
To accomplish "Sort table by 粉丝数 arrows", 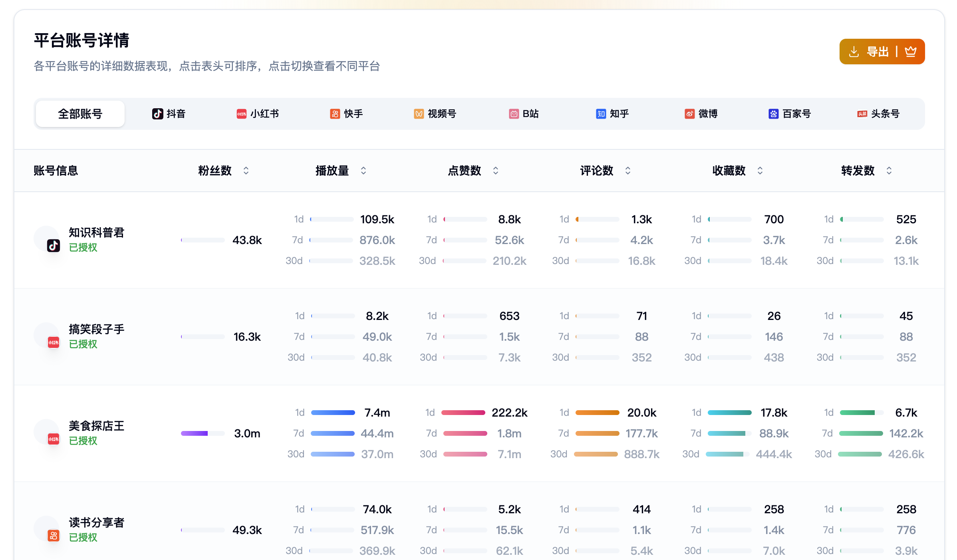I will pos(246,171).
